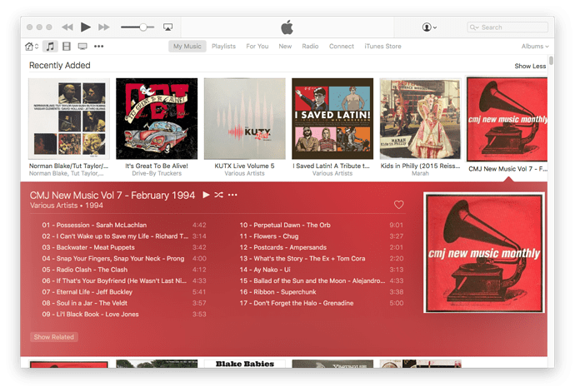Select track 16 Ribbon - Superchunk
This screenshot has height=392, width=575.
[321, 292]
